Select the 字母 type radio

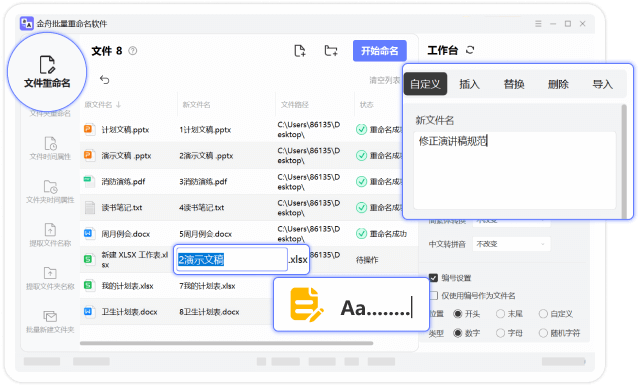tap(500, 333)
